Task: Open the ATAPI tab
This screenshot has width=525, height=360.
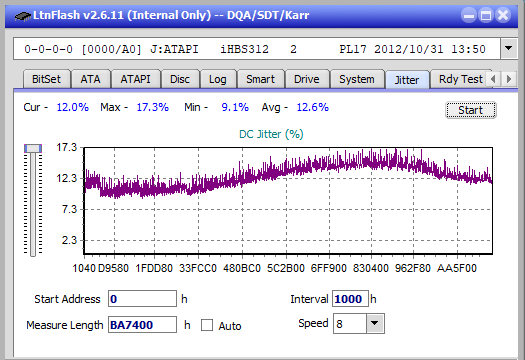Action: [136, 79]
